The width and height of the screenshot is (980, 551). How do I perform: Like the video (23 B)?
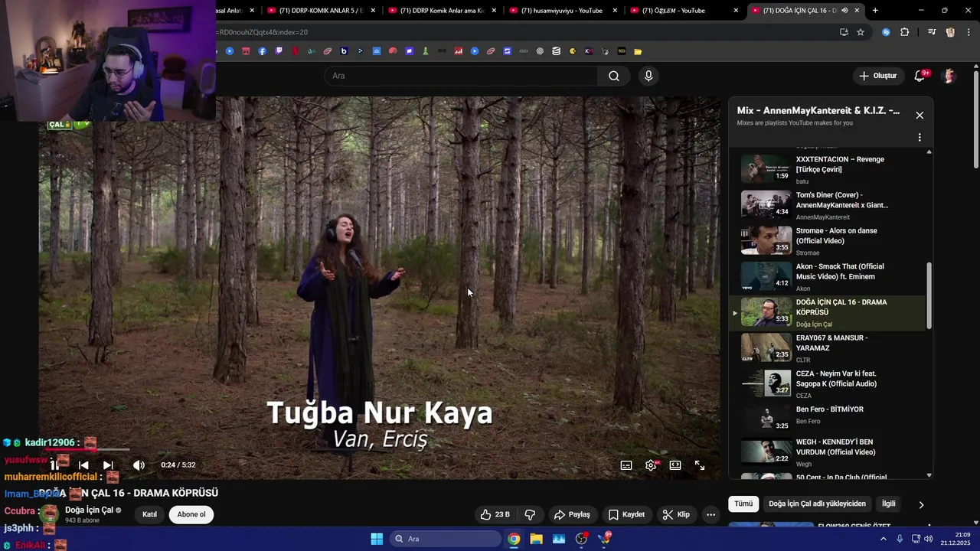[x=495, y=514]
